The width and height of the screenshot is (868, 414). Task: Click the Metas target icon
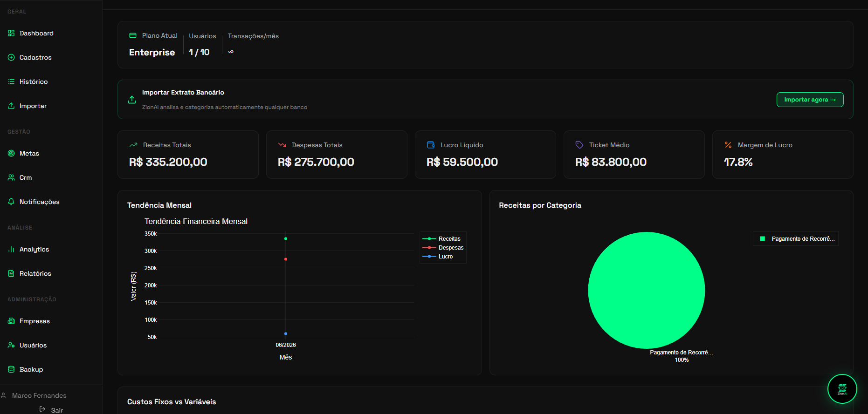click(x=11, y=153)
